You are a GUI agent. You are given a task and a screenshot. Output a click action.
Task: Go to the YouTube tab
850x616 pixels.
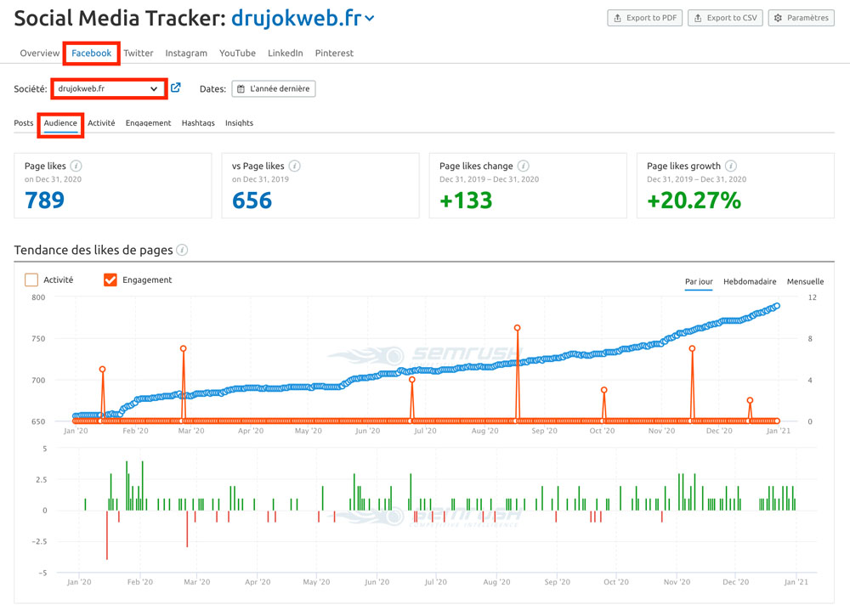pos(237,53)
